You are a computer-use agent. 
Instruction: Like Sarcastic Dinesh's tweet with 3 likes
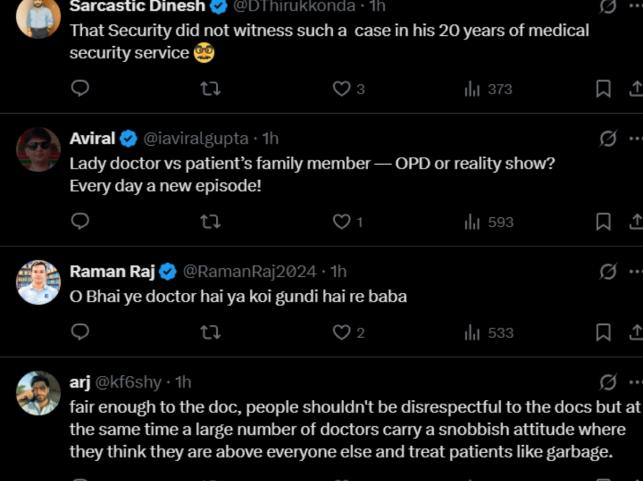pos(342,89)
